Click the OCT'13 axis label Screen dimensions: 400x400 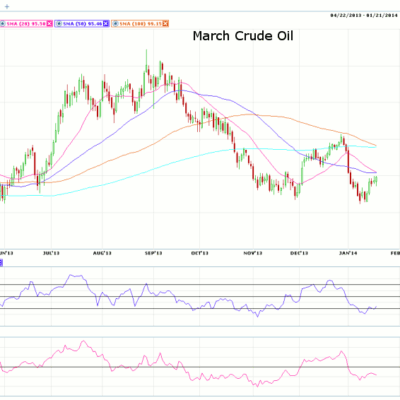pos(200,253)
